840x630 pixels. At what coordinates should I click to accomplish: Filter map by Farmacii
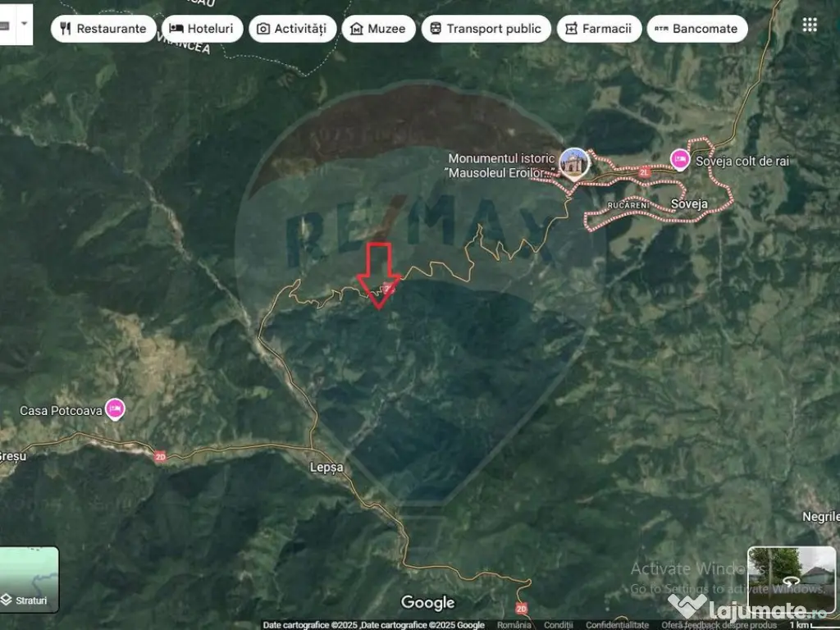[598, 29]
